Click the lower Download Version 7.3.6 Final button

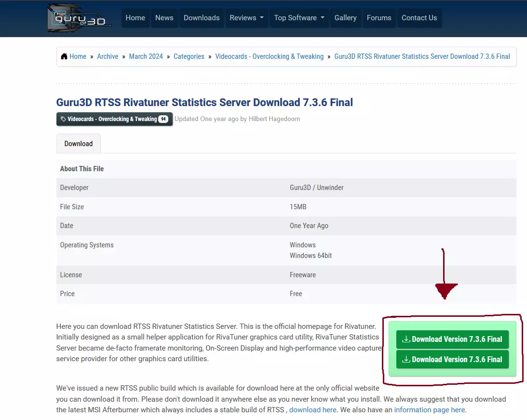point(452,360)
